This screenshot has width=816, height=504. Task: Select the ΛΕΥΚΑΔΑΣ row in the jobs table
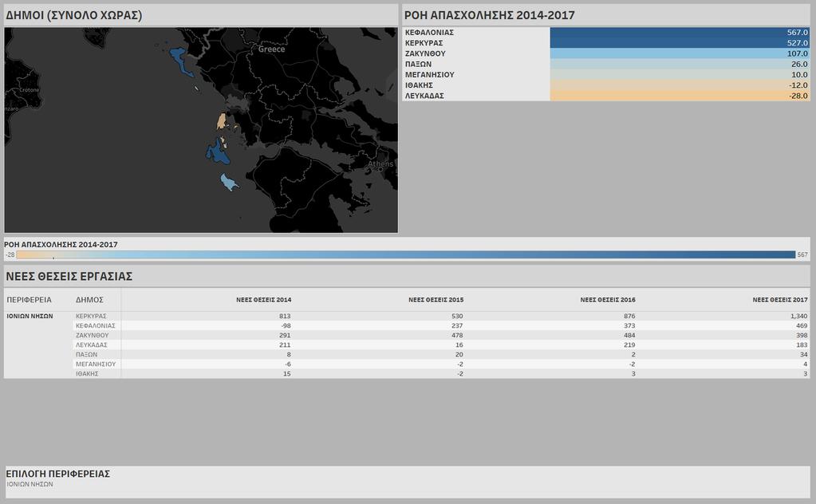click(441, 345)
